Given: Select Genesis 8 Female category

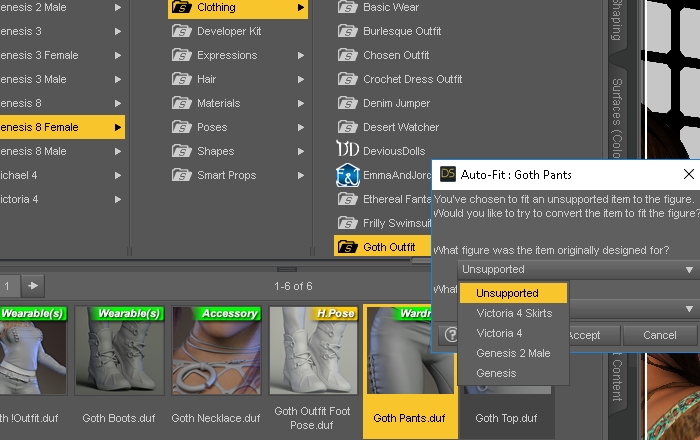Looking at the screenshot, I should click(62, 127).
